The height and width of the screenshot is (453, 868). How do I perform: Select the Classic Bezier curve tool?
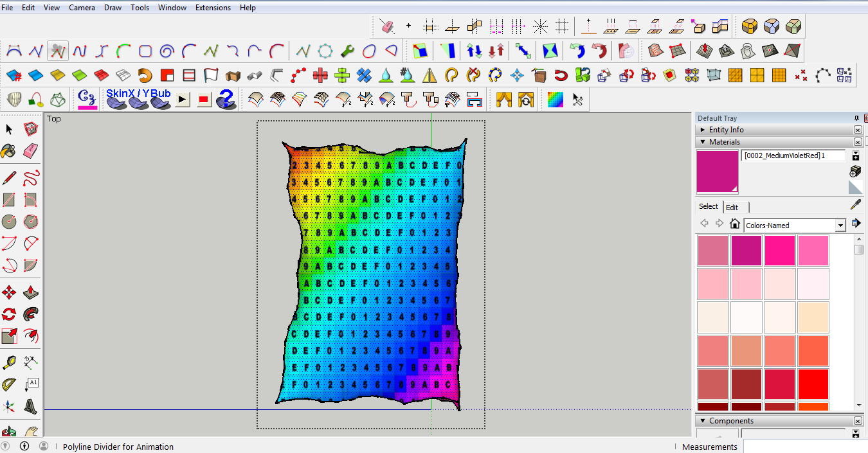pyautogui.click(x=14, y=50)
